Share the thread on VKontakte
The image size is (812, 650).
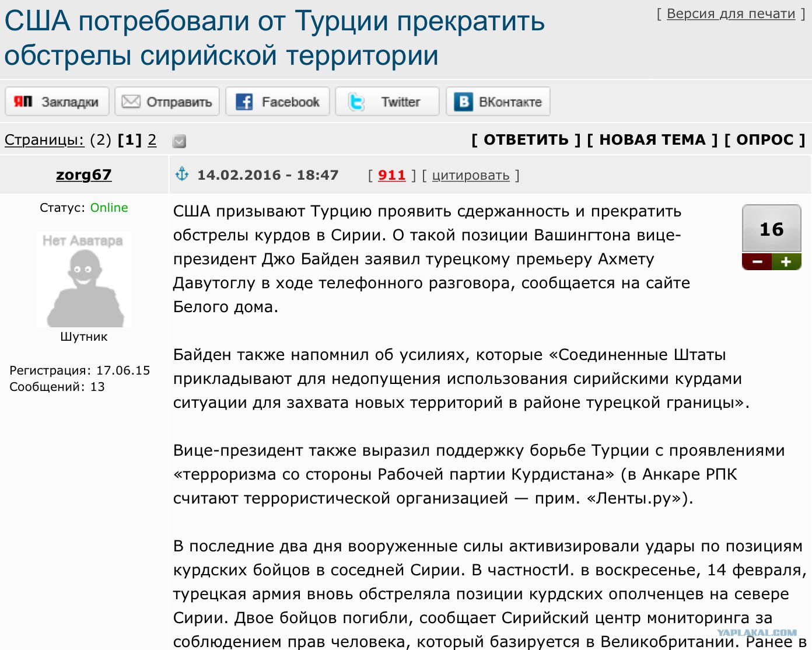498,102
